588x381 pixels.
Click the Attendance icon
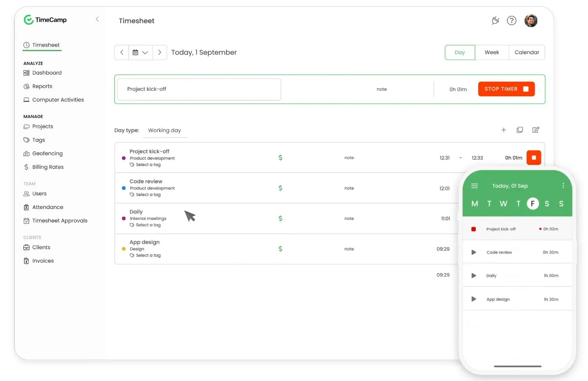[x=26, y=207]
